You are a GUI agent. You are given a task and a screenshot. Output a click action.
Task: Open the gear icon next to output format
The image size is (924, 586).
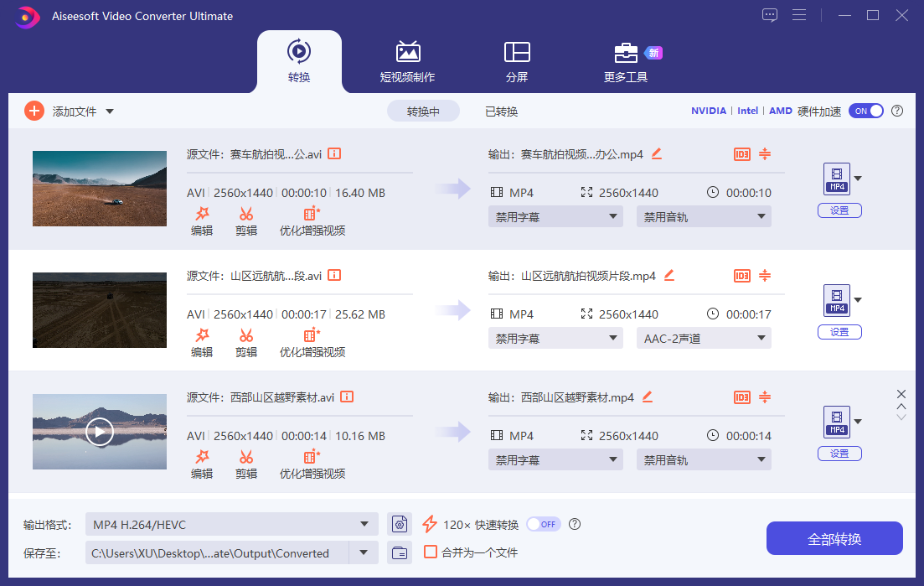coord(400,523)
